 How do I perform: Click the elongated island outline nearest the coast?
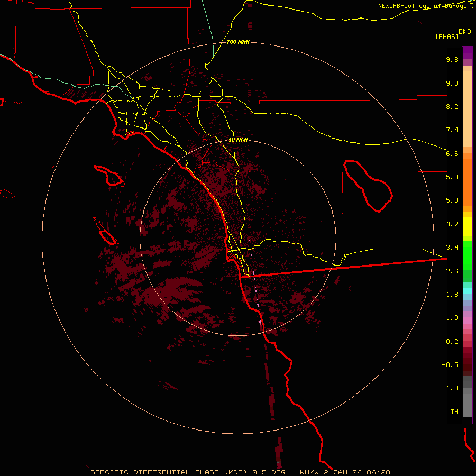click(x=109, y=176)
